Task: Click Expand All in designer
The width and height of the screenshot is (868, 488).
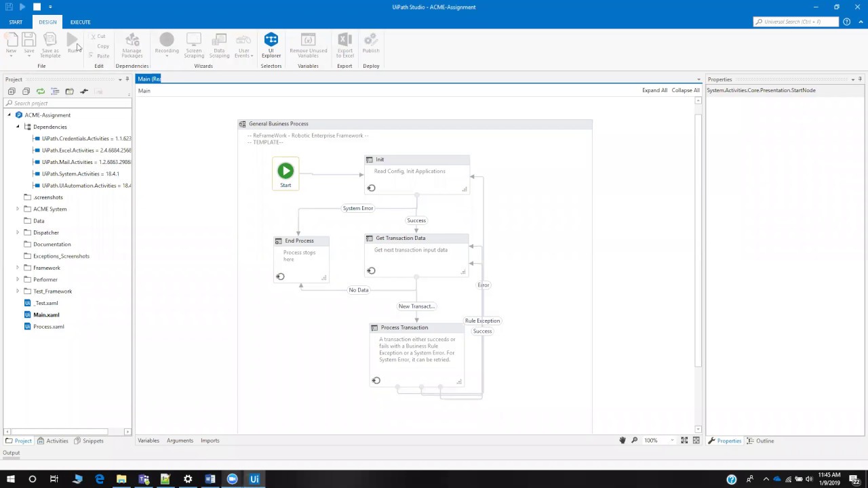Action: 654,90
